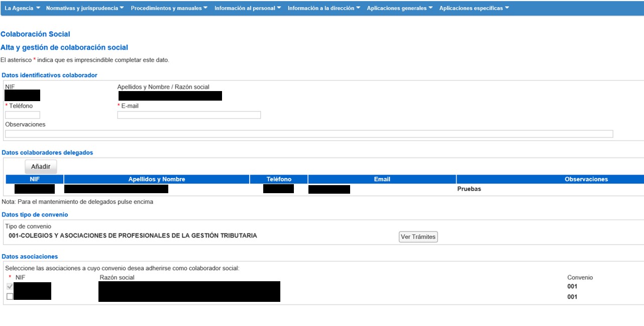Click NIF column header in delegates table
Viewport: 644px width, 326px height.
tap(35, 179)
